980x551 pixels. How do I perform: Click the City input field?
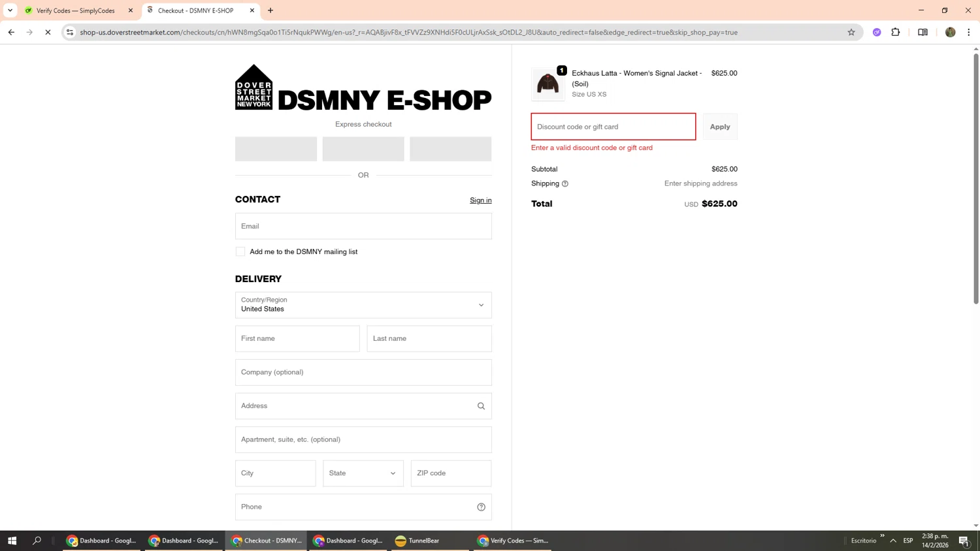276,473
